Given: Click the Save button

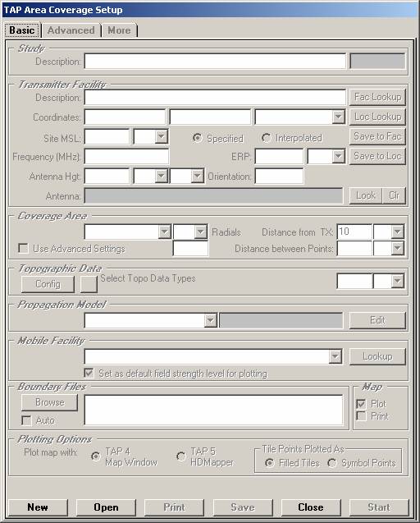Looking at the screenshot, I should point(243,507).
